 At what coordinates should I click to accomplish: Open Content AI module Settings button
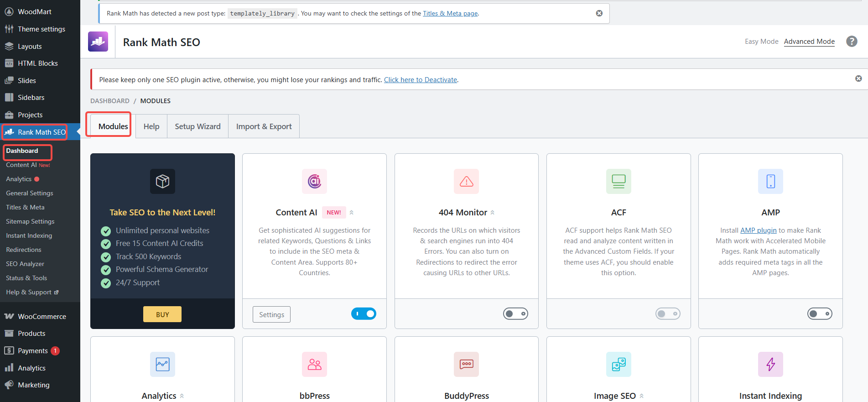point(271,314)
